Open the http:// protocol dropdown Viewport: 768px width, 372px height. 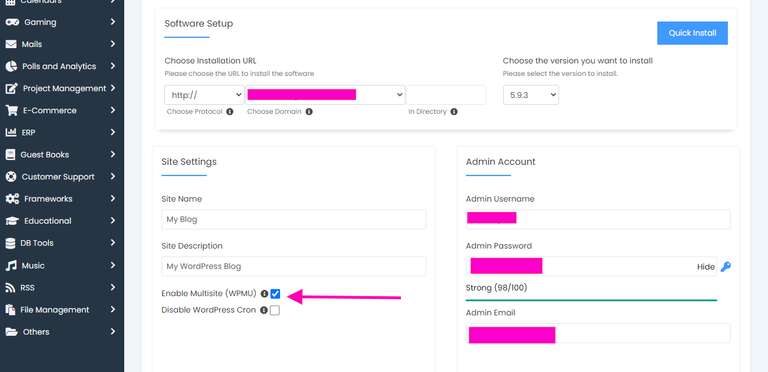[x=204, y=95]
